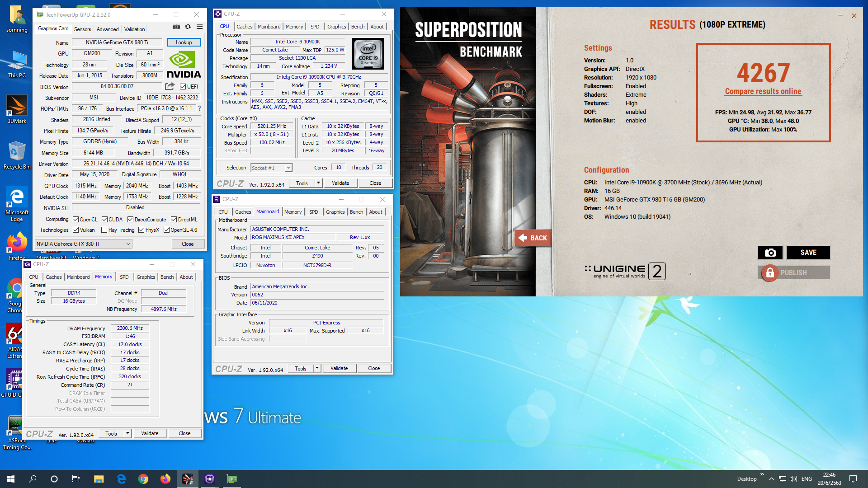
Task: Toggle the PhysX checkbox
Action: [x=141, y=230]
